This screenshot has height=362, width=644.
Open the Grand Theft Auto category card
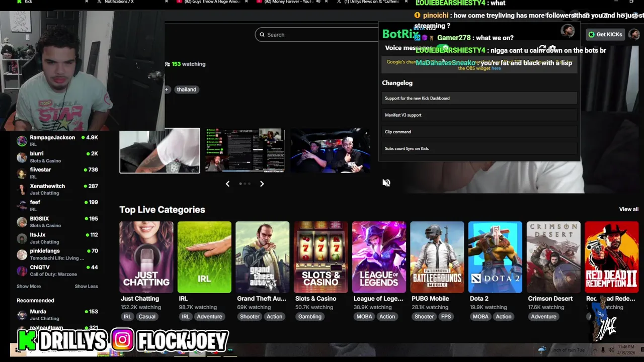tap(263, 257)
